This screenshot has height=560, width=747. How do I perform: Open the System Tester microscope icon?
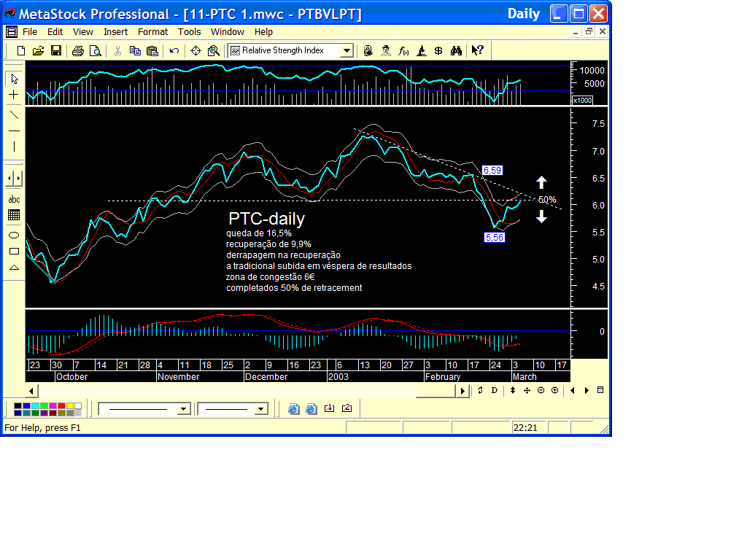pos(421,50)
